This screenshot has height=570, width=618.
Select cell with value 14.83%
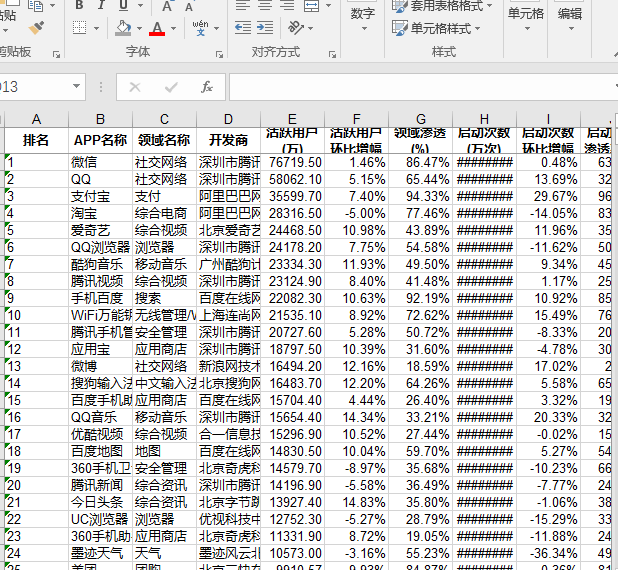point(356,502)
